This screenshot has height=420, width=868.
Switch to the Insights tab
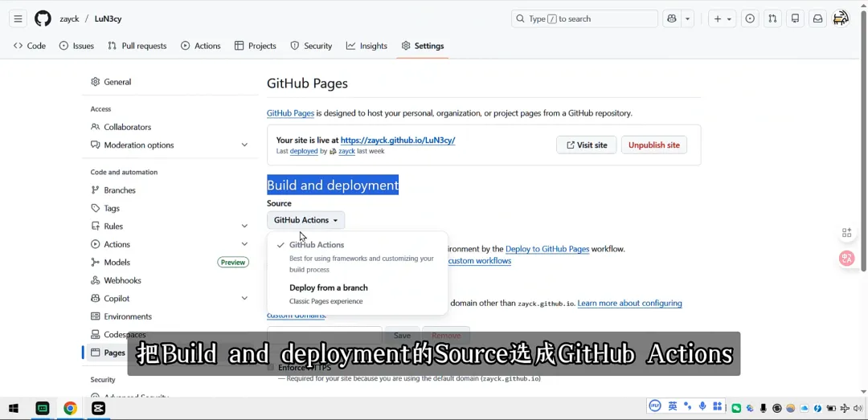point(366,46)
